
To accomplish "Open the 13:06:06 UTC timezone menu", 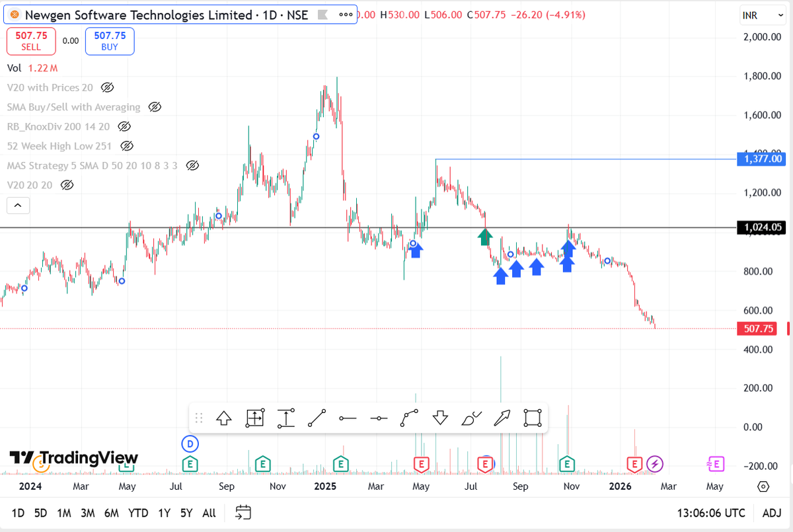I will click(x=711, y=513).
